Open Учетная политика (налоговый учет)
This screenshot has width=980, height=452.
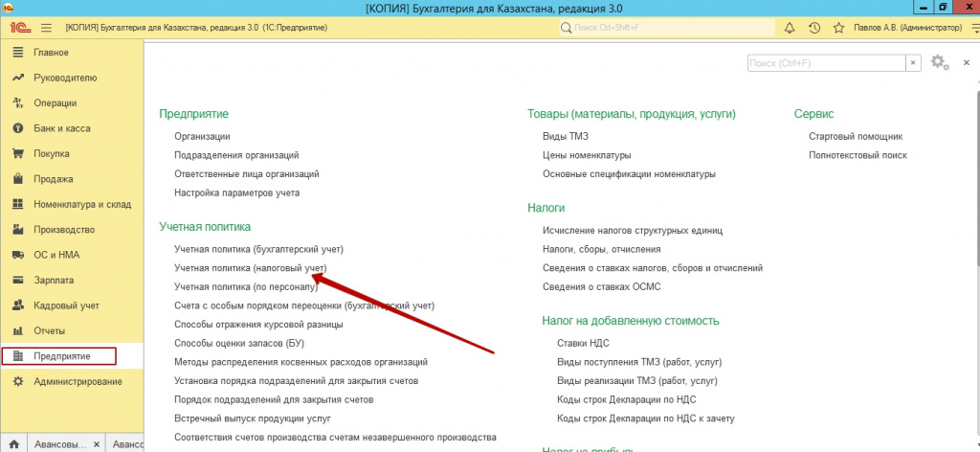pos(250,267)
